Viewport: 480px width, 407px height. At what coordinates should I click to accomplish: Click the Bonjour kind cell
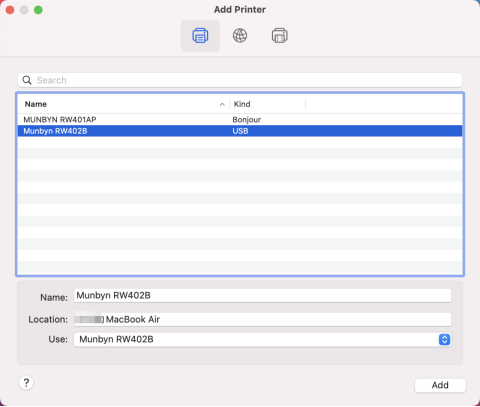(247, 120)
